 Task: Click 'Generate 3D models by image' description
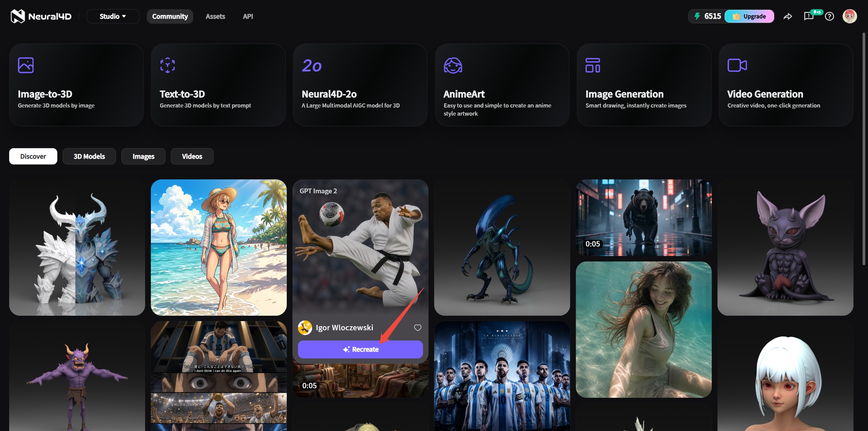[x=56, y=105]
